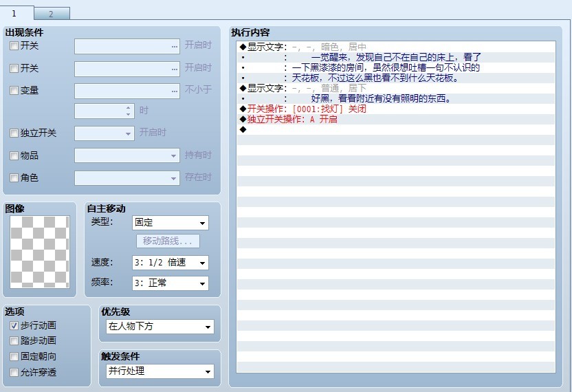Check the 固定朝向 option
The width and height of the screenshot is (572, 392).
[14, 356]
